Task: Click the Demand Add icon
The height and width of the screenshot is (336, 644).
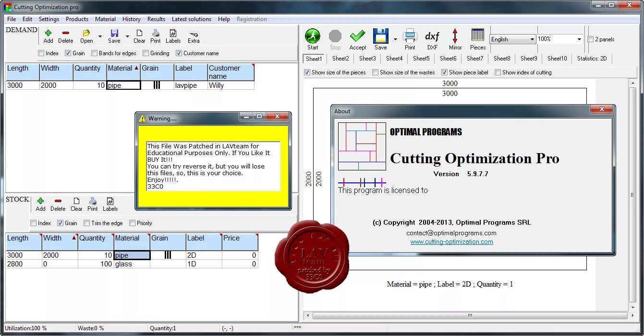Action: coord(48,33)
